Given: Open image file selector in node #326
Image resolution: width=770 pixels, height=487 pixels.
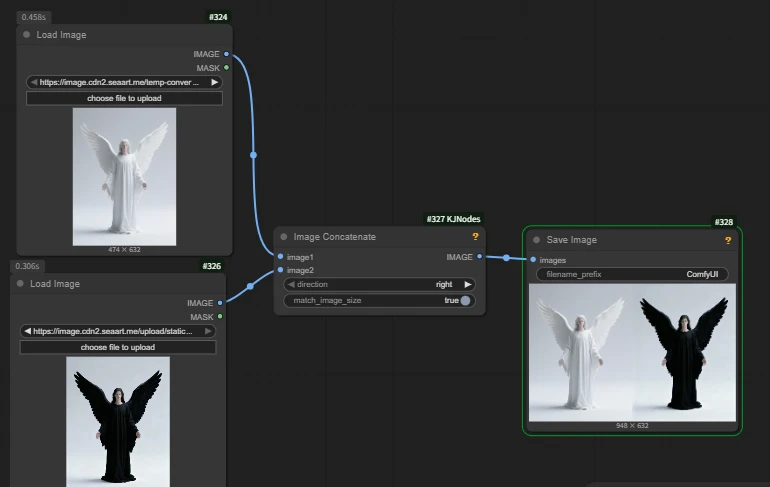Looking at the screenshot, I should 118,331.
